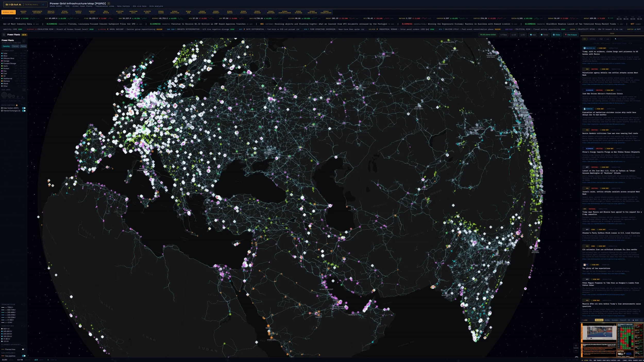Click the lock icon next to DATA CENTERS

pos(17,105)
